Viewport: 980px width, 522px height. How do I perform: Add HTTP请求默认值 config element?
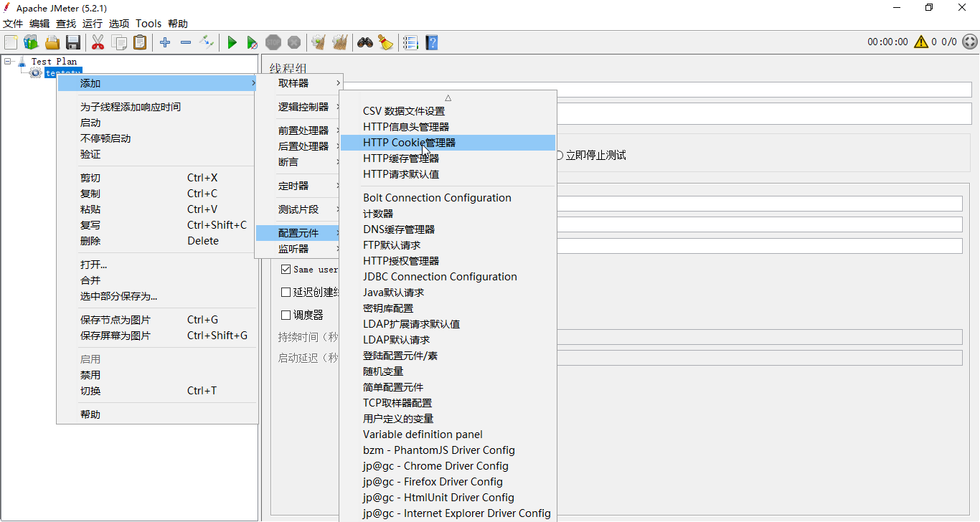point(448,174)
